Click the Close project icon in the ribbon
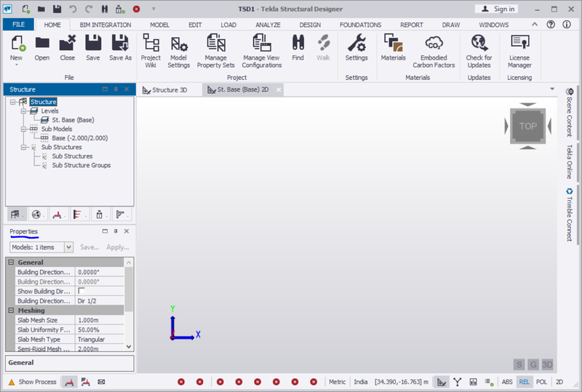Screen dimensions: 582x392 (x=68, y=43)
